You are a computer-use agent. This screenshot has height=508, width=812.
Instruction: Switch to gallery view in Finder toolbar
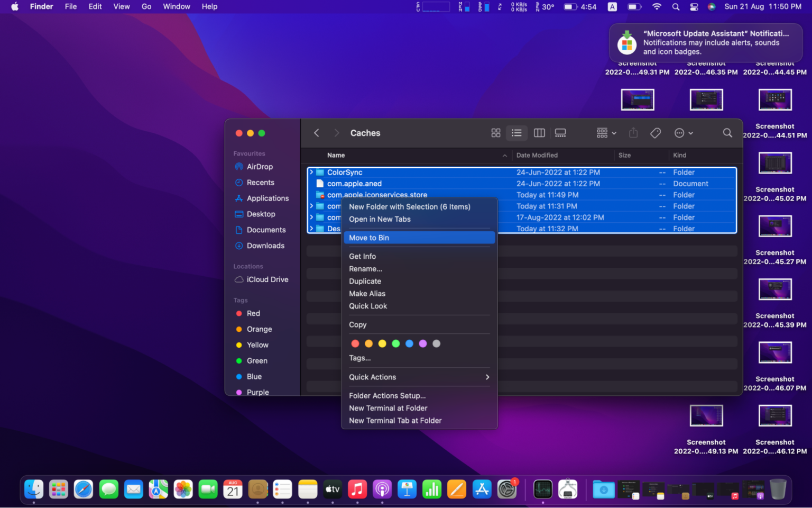(560, 133)
